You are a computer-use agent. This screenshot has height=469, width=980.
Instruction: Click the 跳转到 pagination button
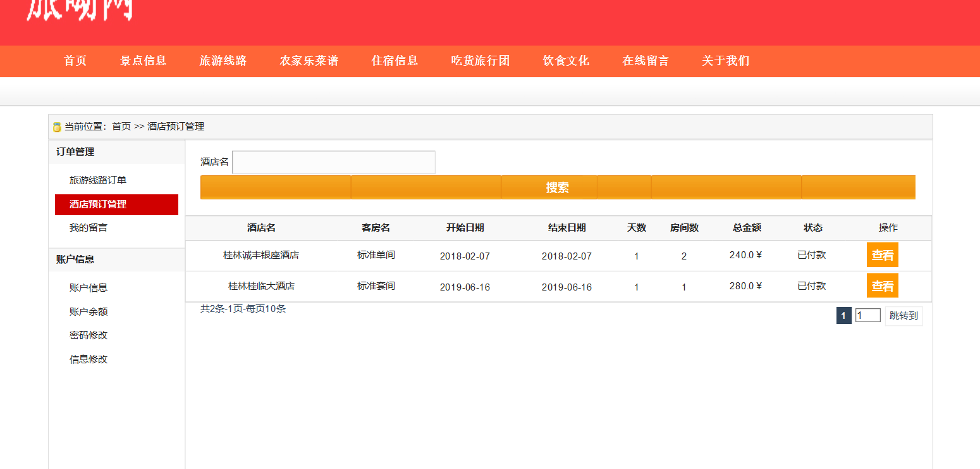point(903,315)
